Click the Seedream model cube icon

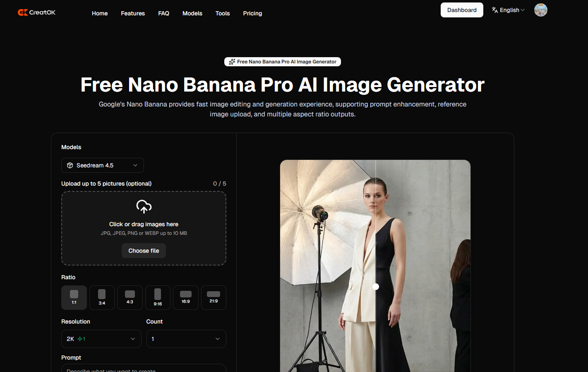click(x=70, y=165)
